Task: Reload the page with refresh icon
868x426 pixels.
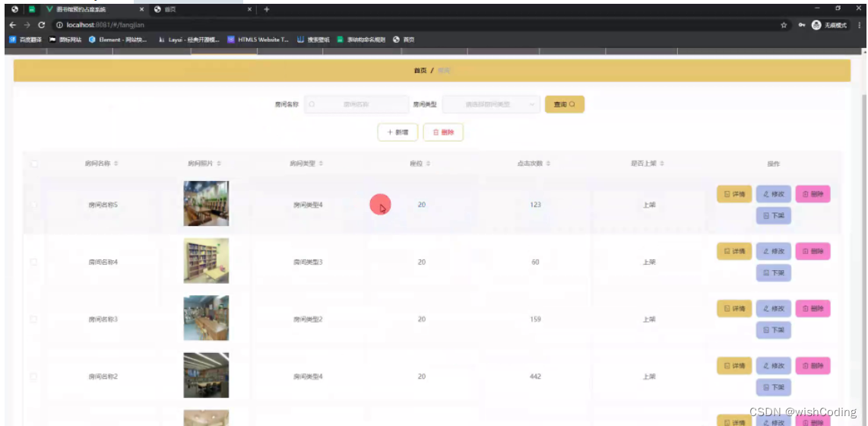Action: 42,25
